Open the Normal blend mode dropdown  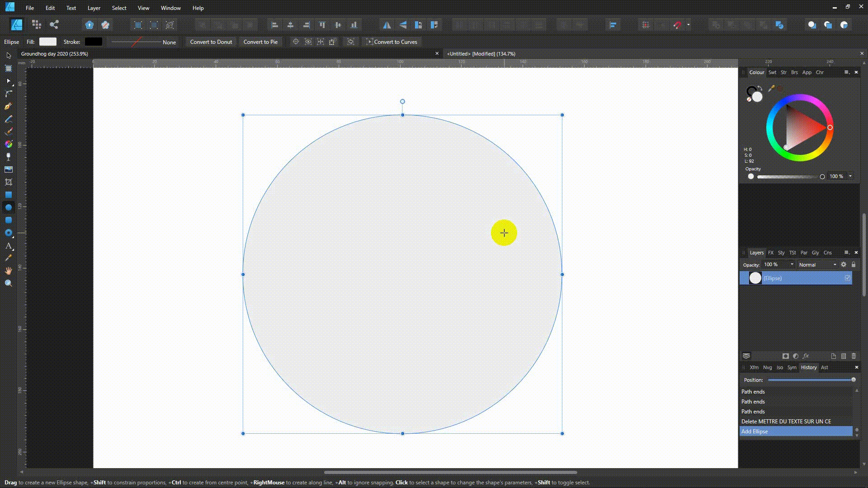(817, 265)
